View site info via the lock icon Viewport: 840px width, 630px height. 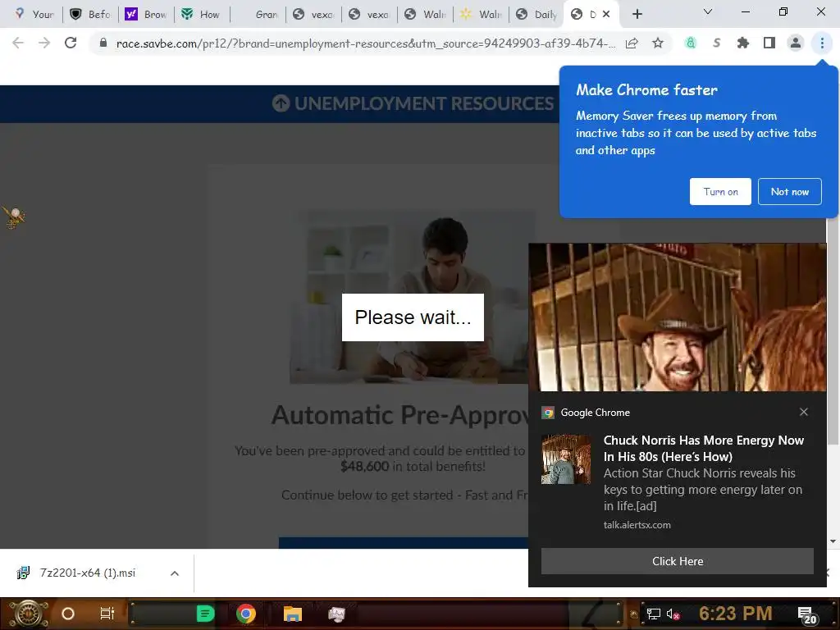(103, 43)
